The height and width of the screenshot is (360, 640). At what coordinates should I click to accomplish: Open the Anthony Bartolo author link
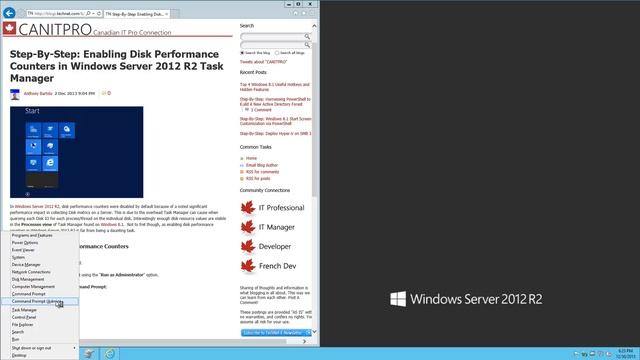pyautogui.click(x=38, y=93)
